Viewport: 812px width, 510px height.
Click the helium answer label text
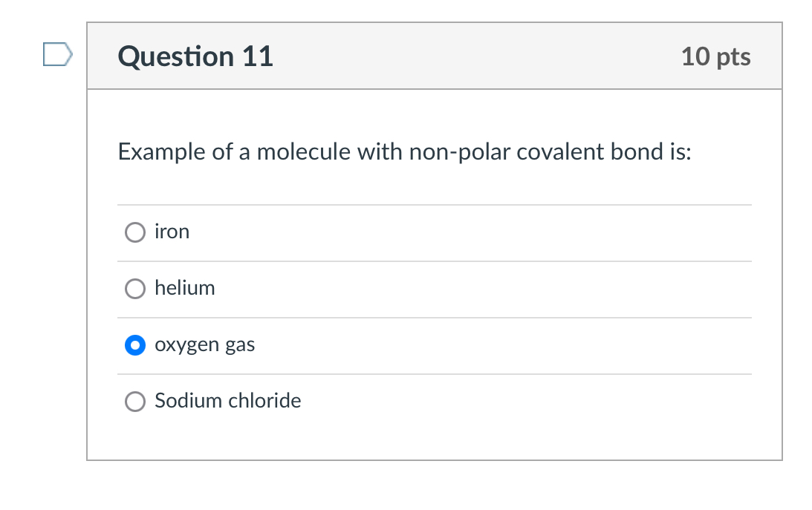(184, 288)
